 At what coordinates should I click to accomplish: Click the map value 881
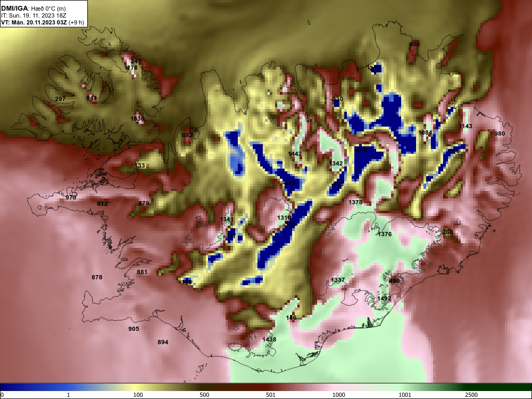coord(142,272)
